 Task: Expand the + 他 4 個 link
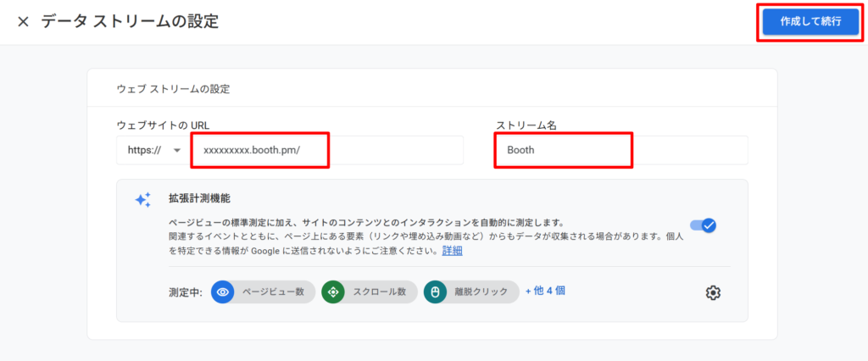pos(545,291)
